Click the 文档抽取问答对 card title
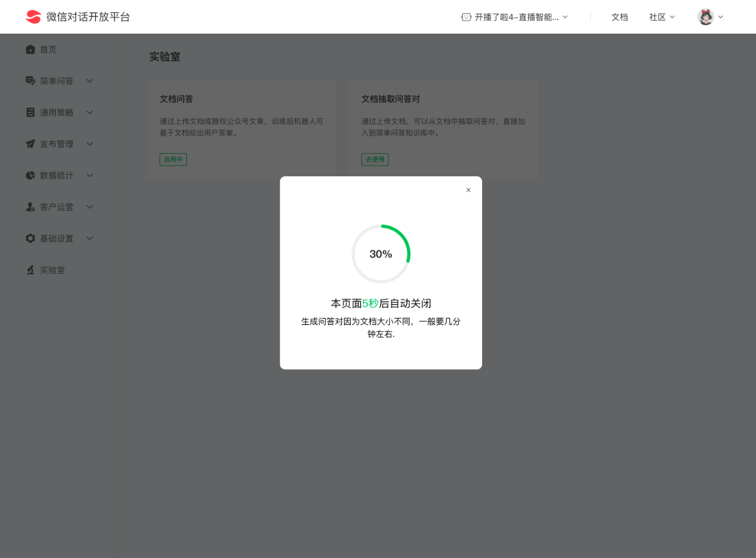The width and height of the screenshot is (756, 558). (x=391, y=99)
